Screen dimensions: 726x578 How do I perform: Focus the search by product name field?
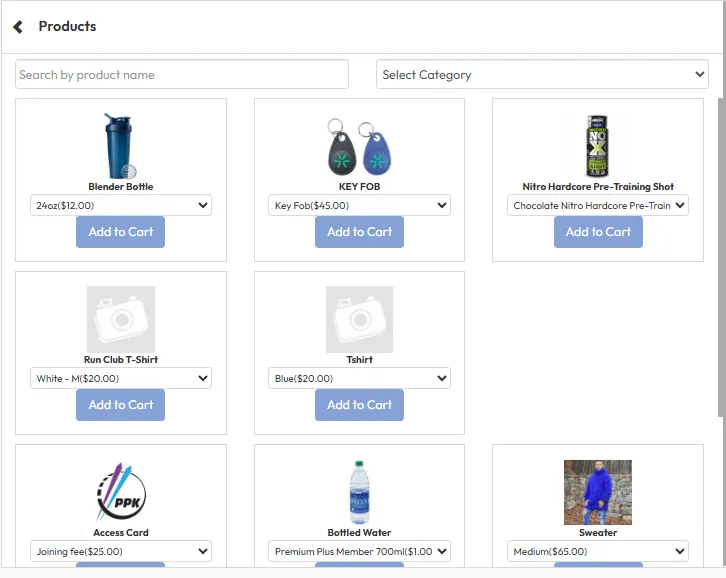pyautogui.click(x=182, y=75)
